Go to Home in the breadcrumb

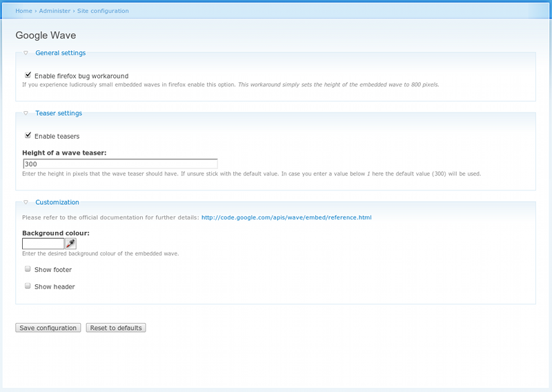(23, 11)
